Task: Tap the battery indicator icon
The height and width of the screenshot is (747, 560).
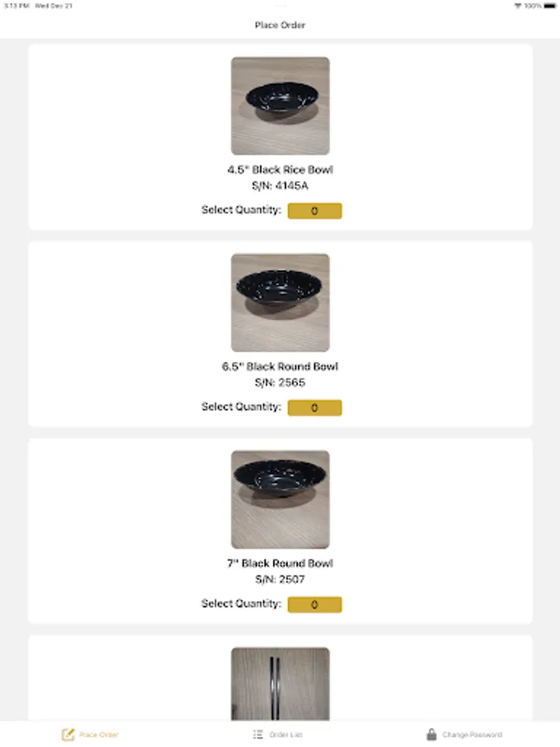Action: coord(549,6)
